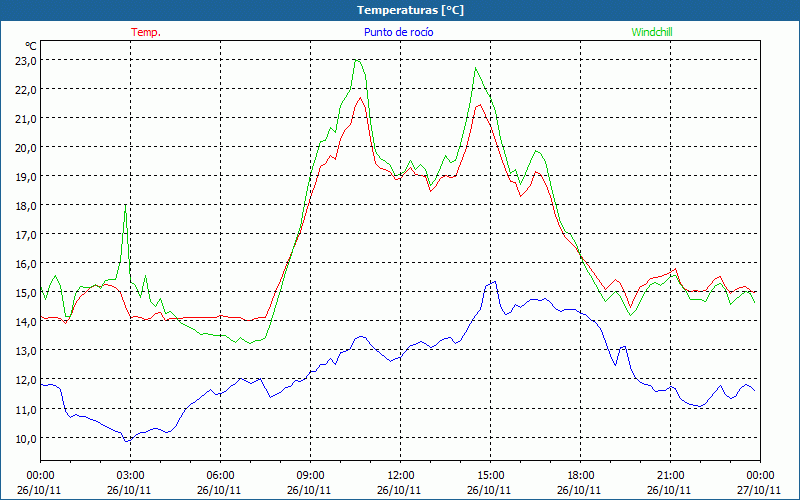Click the 16,0 y-axis value
Image resolution: width=800 pixels, height=500 pixels.
pyautogui.click(x=26, y=264)
